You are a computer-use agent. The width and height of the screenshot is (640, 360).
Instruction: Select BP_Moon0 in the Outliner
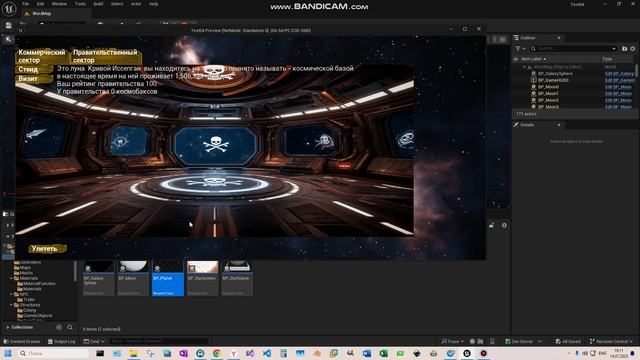click(548, 87)
